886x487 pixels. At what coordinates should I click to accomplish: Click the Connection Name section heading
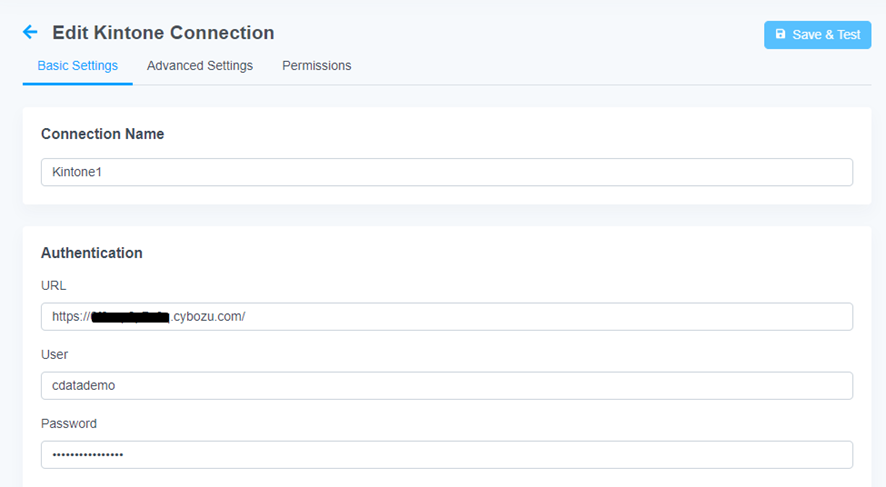(x=102, y=134)
